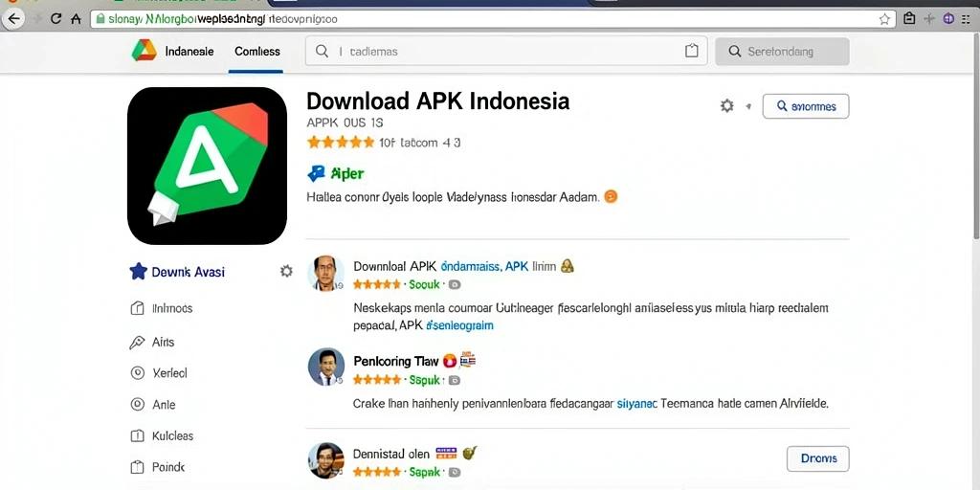Select Xerlecl in sidebar
The width and height of the screenshot is (980, 490).
click(159, 373)
